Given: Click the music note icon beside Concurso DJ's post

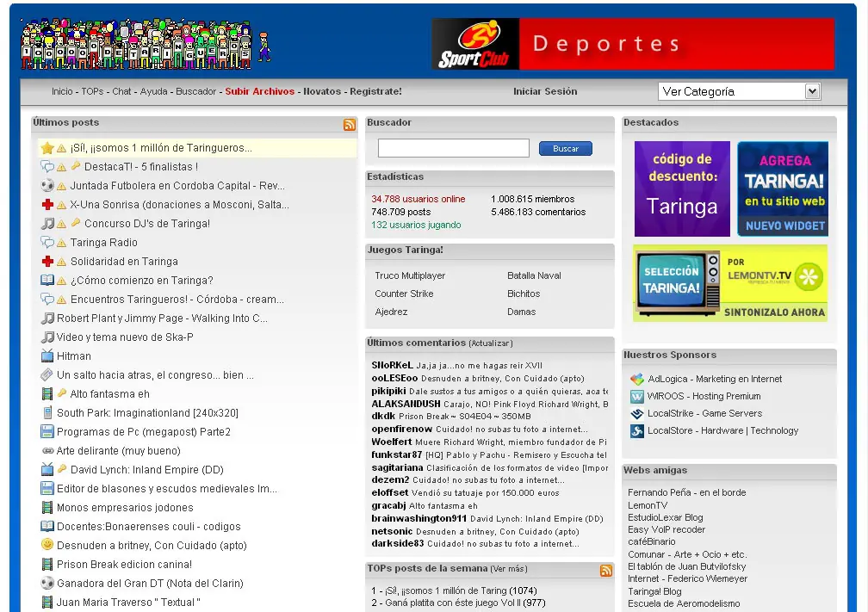Looking at the screenshot, I should [47, 224].
